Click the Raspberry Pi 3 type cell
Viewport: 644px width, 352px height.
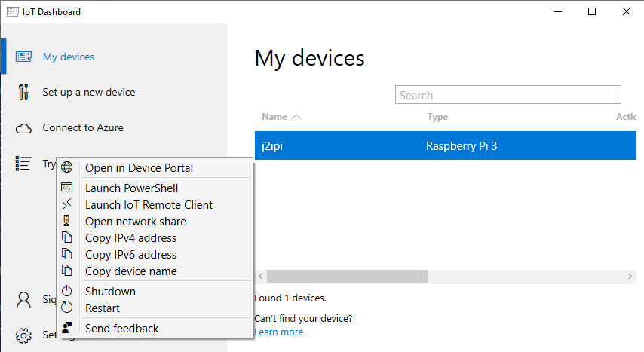tap(462, 146)
